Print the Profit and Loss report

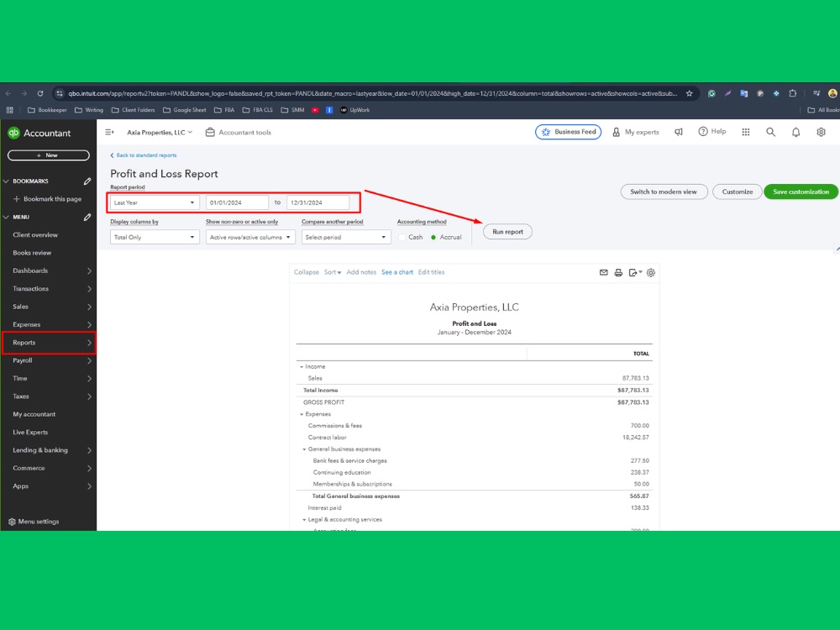(618, 272)
